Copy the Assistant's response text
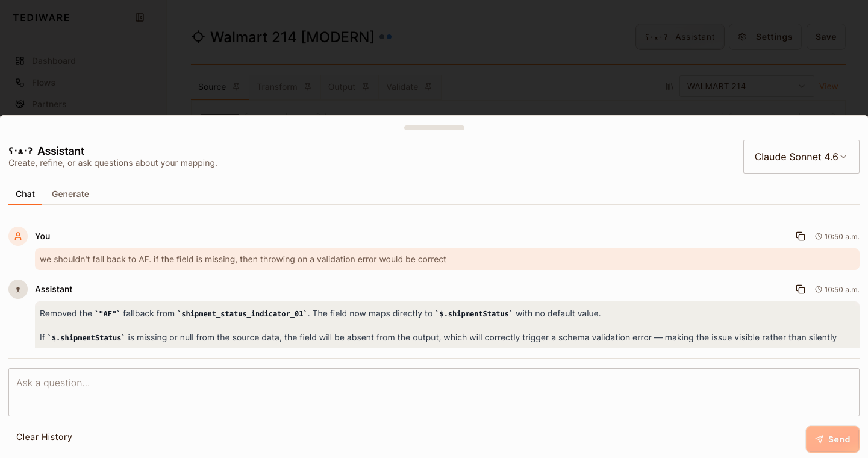 pos(800,289)
